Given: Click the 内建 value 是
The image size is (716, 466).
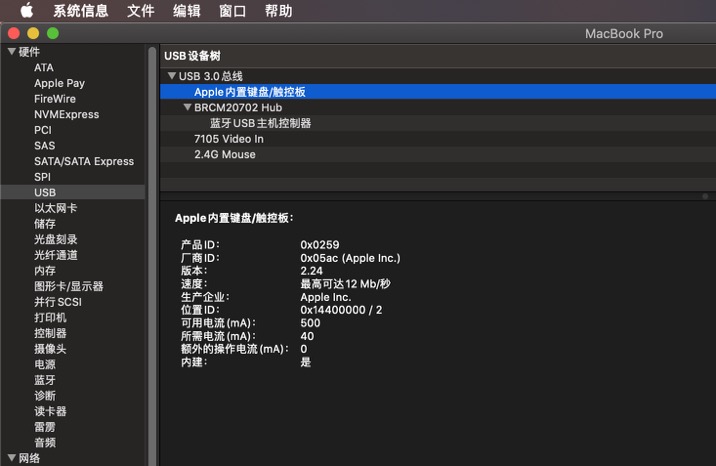Looking at the screenshot, I should (x=305, y=362).
